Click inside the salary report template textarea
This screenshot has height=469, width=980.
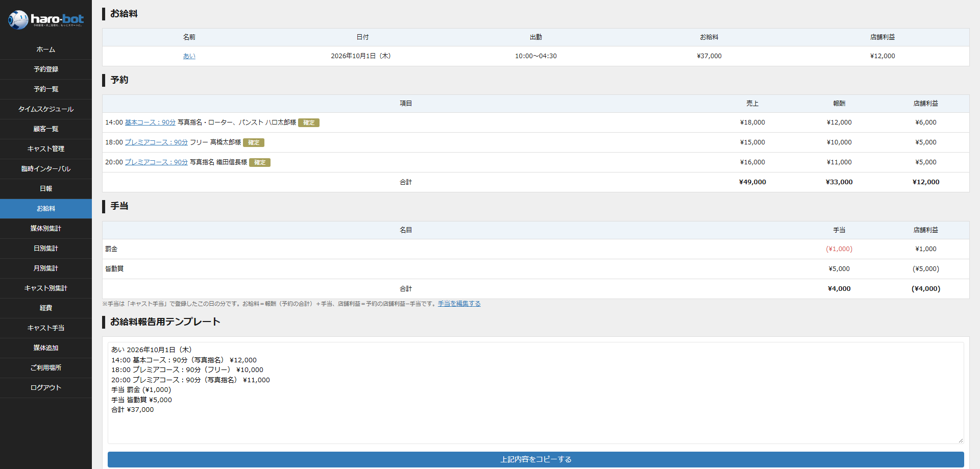tap(536, 392)
